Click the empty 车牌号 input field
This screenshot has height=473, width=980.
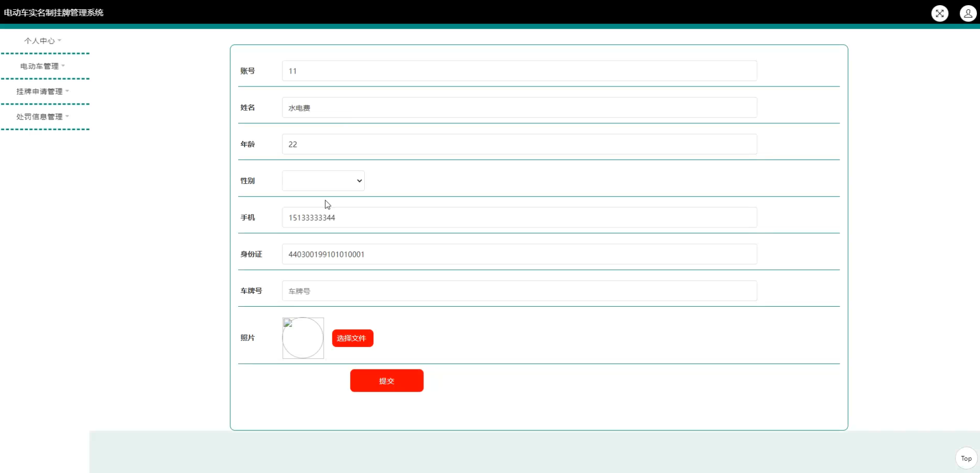(x=519, y=291)
